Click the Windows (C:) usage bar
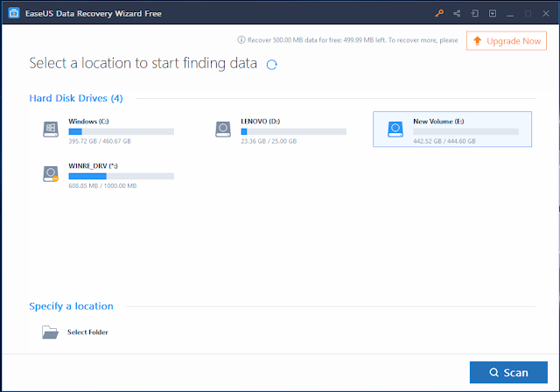The image size is (560, 392). pyautogui.click(x=122, y=132)
